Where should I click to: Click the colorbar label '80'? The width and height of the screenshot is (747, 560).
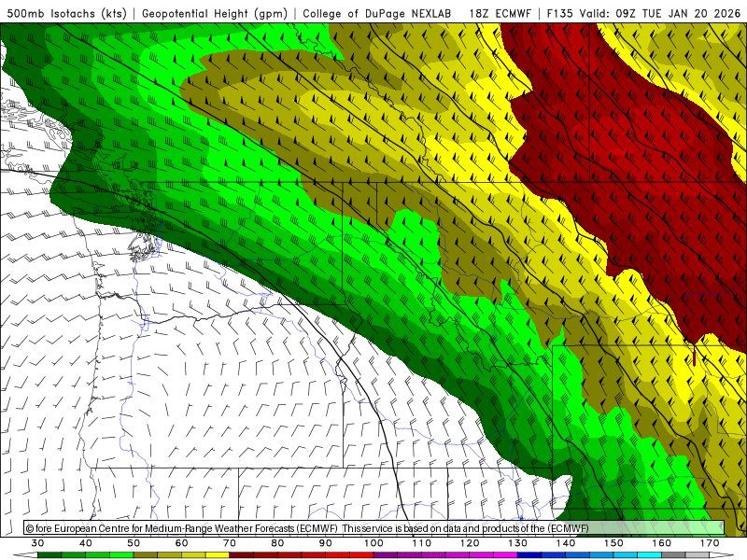click(277, 543)
